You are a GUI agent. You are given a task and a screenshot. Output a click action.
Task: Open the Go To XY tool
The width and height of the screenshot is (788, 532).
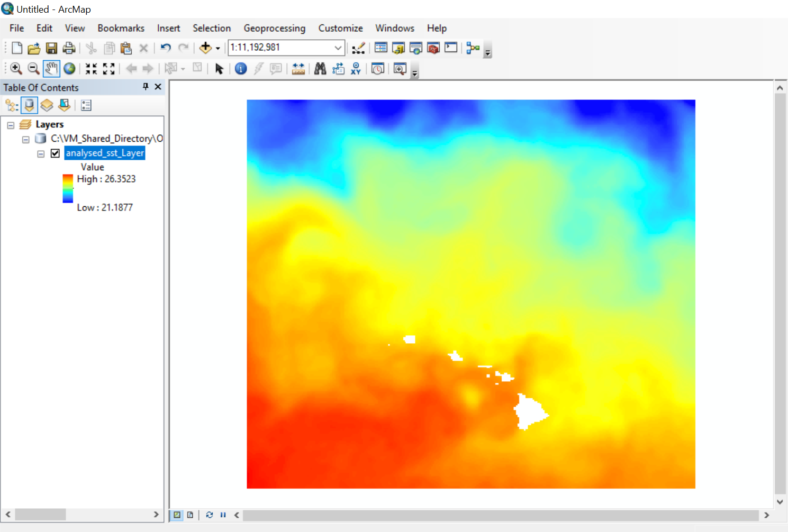[x=356, y=69]
